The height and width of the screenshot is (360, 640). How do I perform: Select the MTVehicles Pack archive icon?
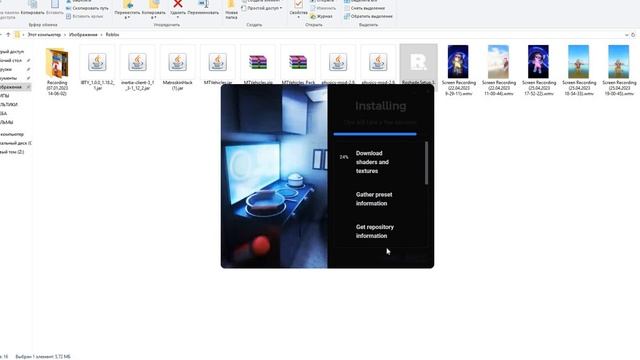[298, 62]
